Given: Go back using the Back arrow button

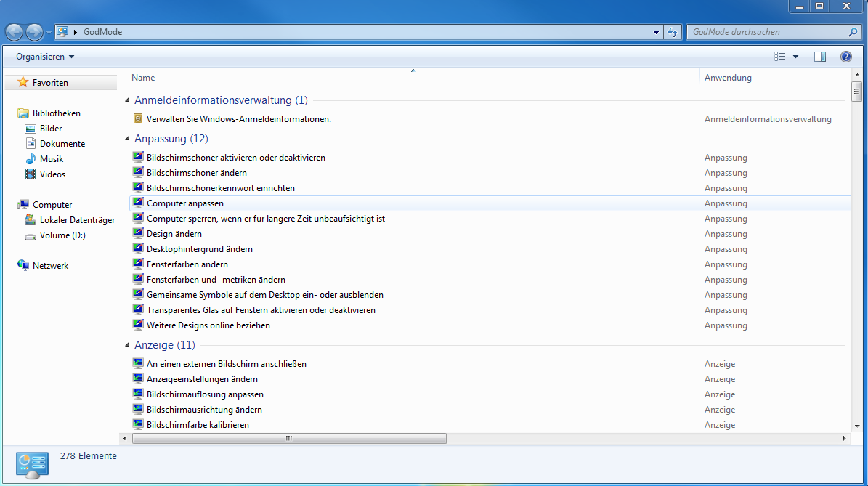Looking at the screenshot, I should tap(14, 32).
